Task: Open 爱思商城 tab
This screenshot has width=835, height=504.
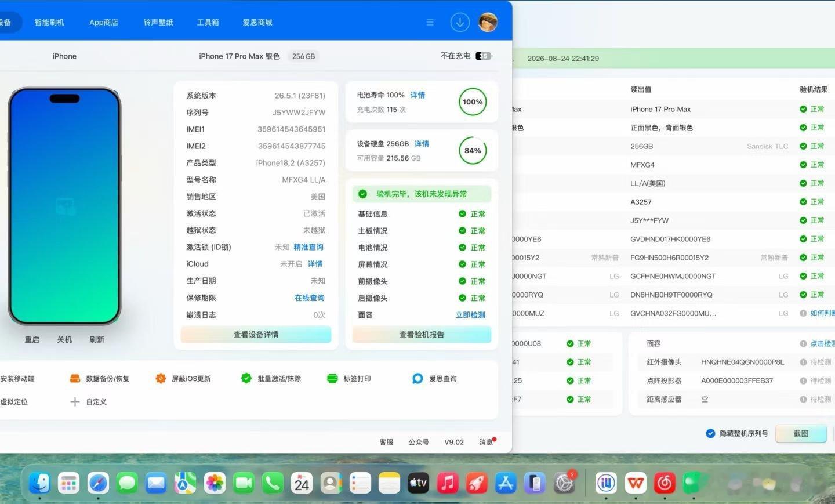Action: 257,22
